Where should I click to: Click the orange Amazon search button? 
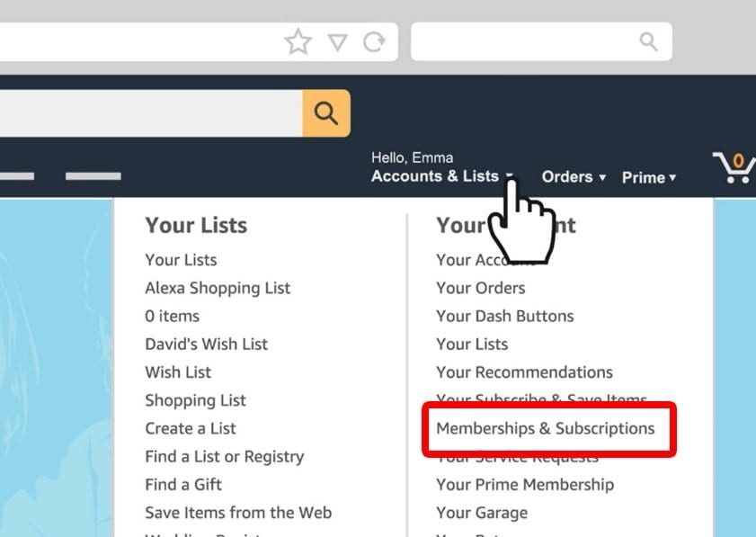[x=326, y=113]
